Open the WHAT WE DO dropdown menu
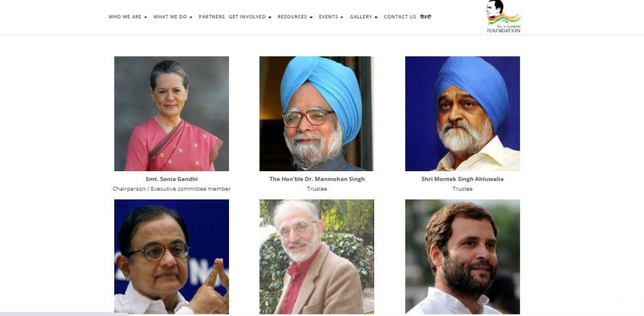The width and height of the screenshot is (644, 316). pos(172,17)
